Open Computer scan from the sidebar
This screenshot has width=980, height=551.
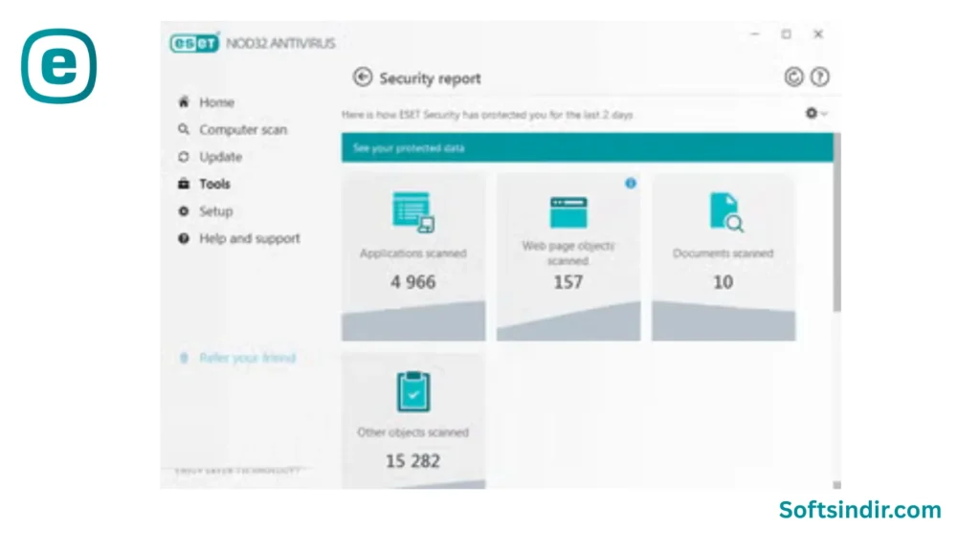tap(242, 130)
